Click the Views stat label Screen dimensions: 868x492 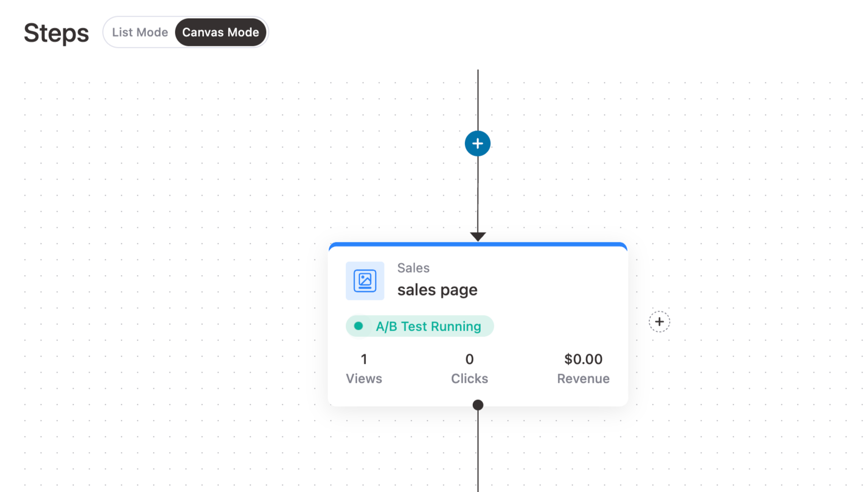click(x=364, y=379)
